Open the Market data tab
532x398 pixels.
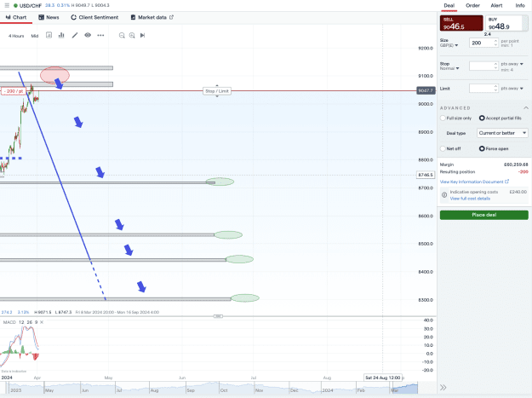click(152, 17)
